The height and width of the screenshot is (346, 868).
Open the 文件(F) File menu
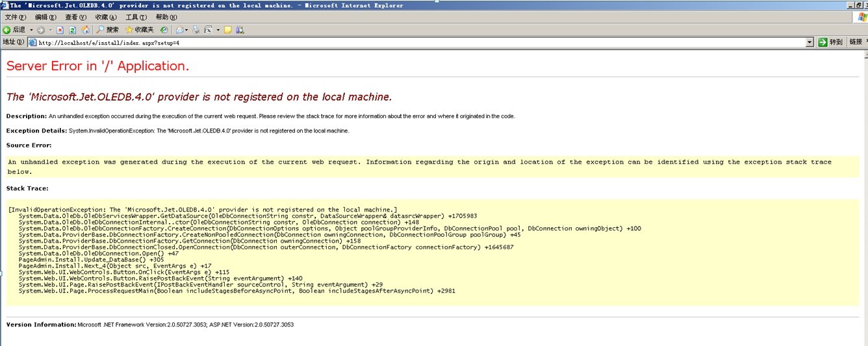tap(16, 18)
